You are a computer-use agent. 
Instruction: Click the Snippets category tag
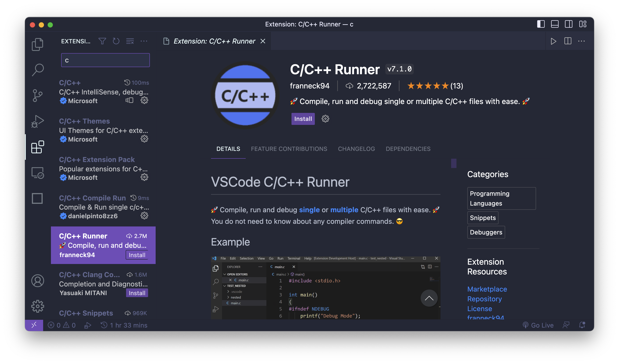pyautogui.click(x=483, y=218)
